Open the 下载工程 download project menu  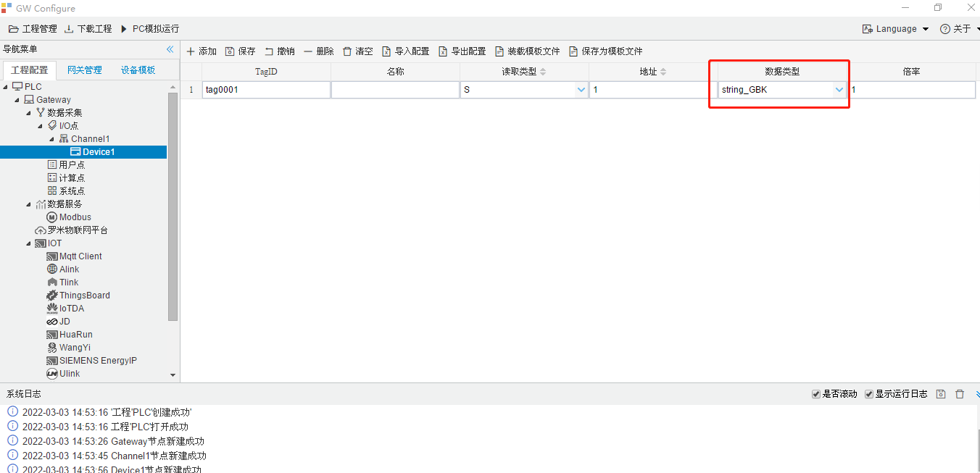[x=88, y=29]
